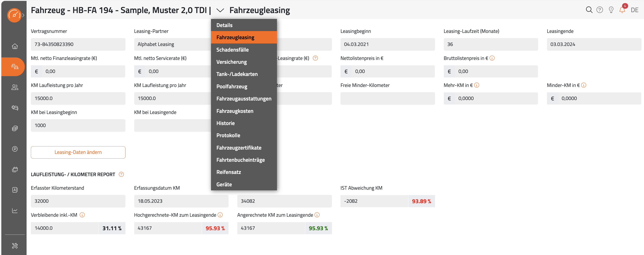Click help icon next to Leasingrate label

coord(315,58)
